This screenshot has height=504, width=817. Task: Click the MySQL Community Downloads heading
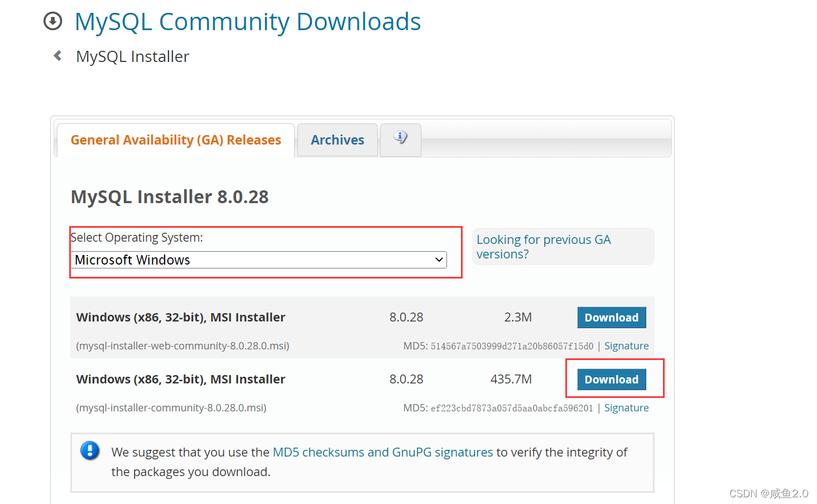248,22
